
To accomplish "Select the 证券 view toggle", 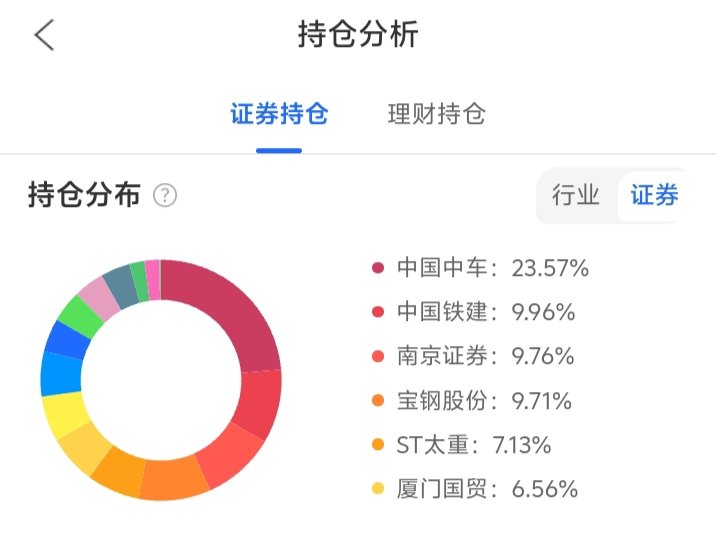I will point(654,195).
